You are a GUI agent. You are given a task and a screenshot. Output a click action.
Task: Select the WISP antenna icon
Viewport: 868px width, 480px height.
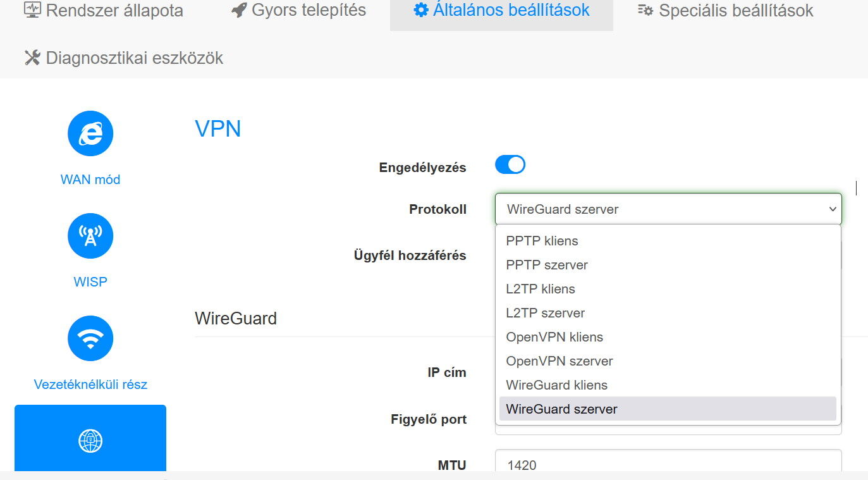coord(90,236)
